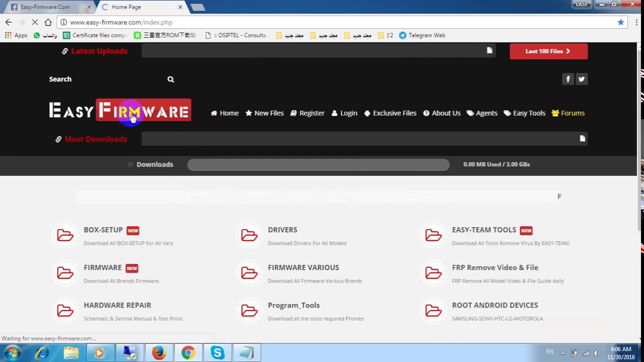The width and height of the screenshot is (644, 362).
Task: Open the DRIVERS folder icon
Action: 249,235
